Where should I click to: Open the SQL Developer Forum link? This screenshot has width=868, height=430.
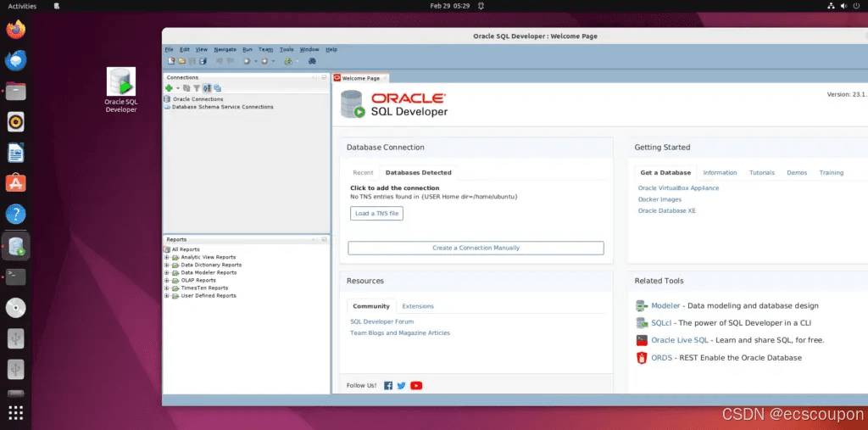click(382, 321)
